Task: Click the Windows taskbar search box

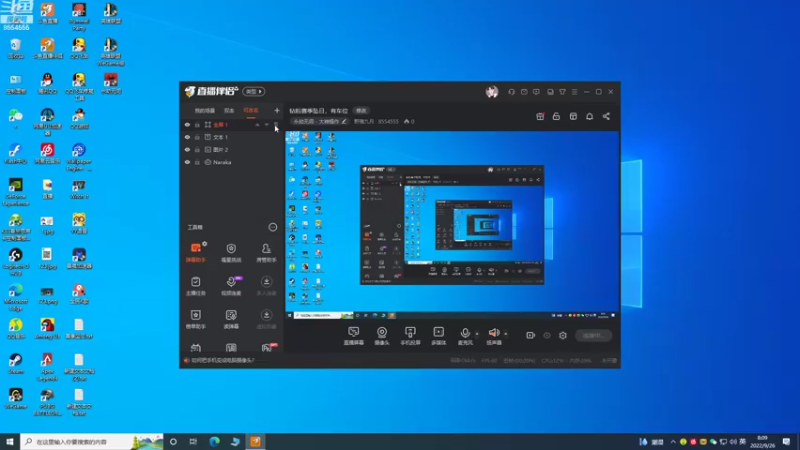Action: pyautogui.click(x=92, y=442)
